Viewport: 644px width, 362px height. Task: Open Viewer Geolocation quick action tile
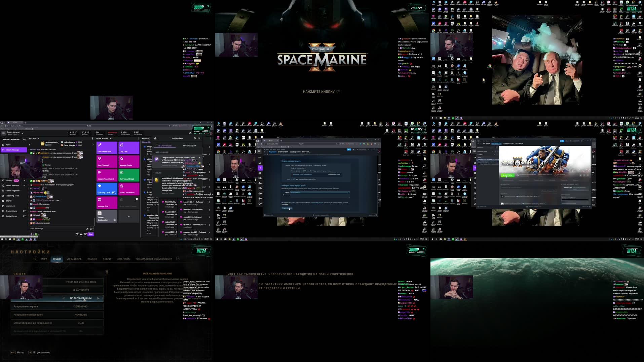[107, 216]
